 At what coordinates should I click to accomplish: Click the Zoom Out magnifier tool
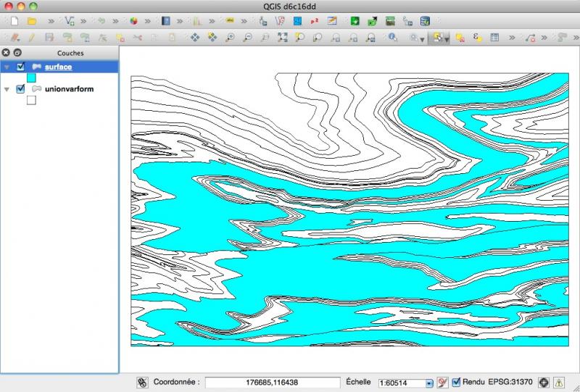point(248,37)
